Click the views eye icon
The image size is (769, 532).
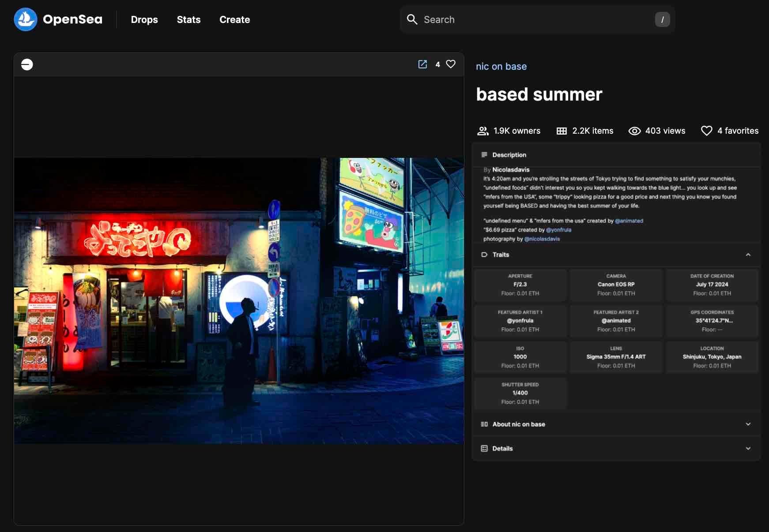click(x=634, y=131)
